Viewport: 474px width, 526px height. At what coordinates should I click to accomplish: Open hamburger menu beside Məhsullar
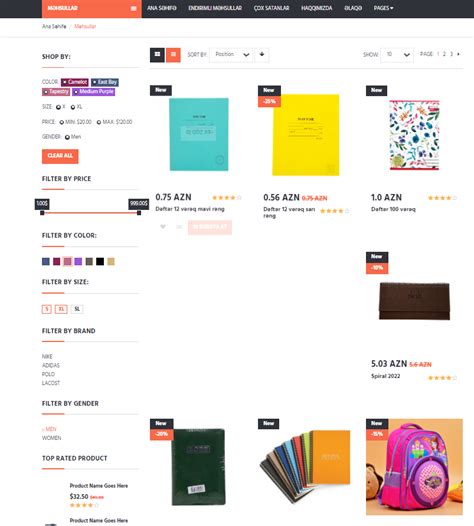click(x=134, y=8)
